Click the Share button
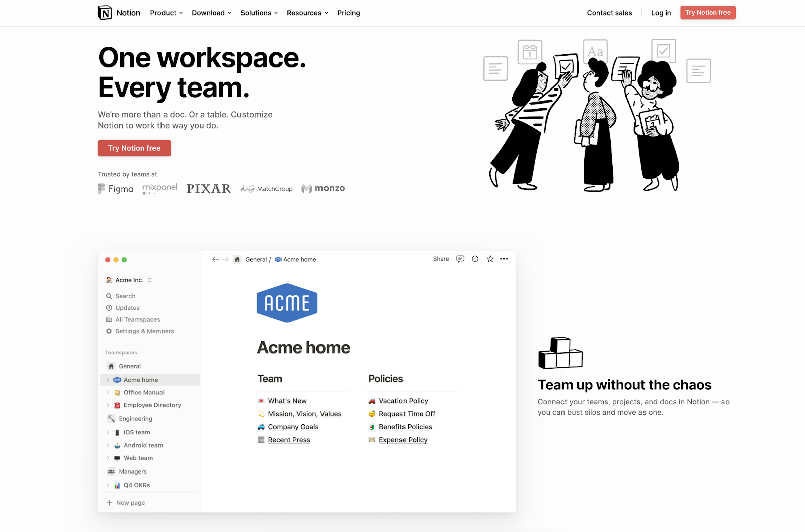Screen dimensions: 805x532 coord(441,259)
